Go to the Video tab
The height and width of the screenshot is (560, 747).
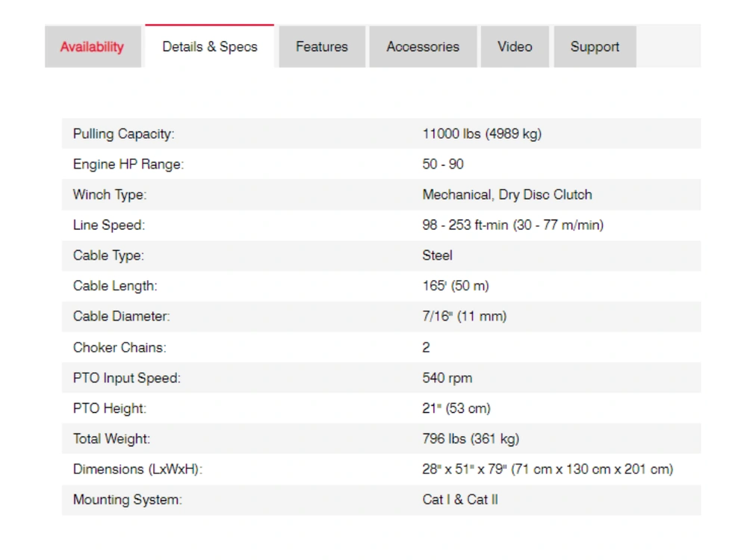pos(515,47)
